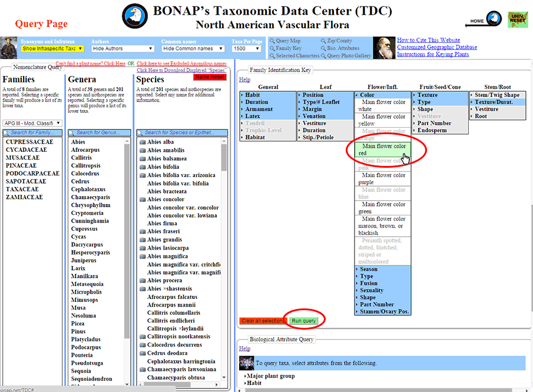Open the map icon beside Callitropsis nootkatensis

tap(143, 337)
